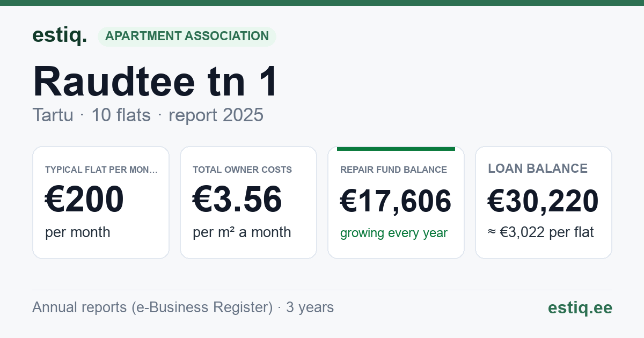This screenshot has height=338, width=644.
Task: Open the Typical flat per month card
Action: (x=101, y=202)
